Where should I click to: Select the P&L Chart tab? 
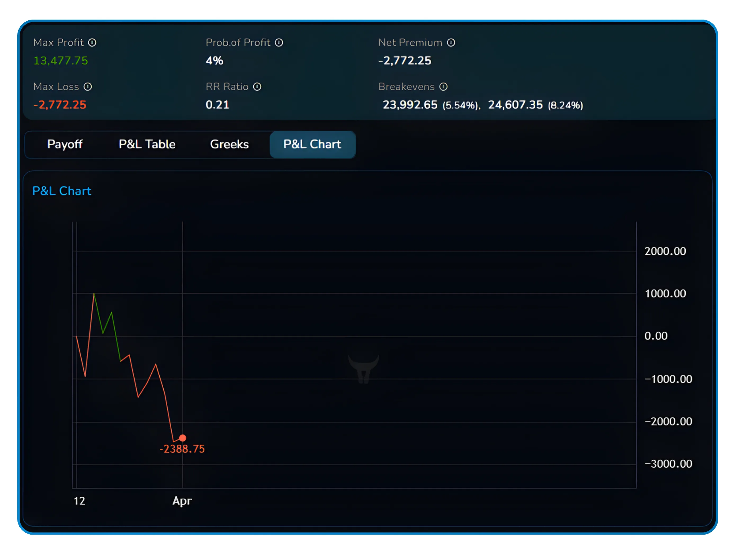(312, 144)
